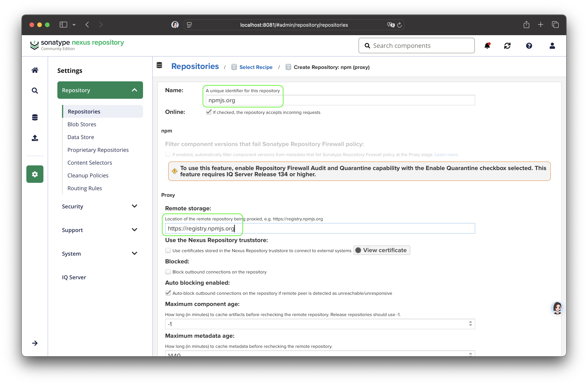
Task: Open the Browse database icon in left rail
Action: (x=35, y=117)
